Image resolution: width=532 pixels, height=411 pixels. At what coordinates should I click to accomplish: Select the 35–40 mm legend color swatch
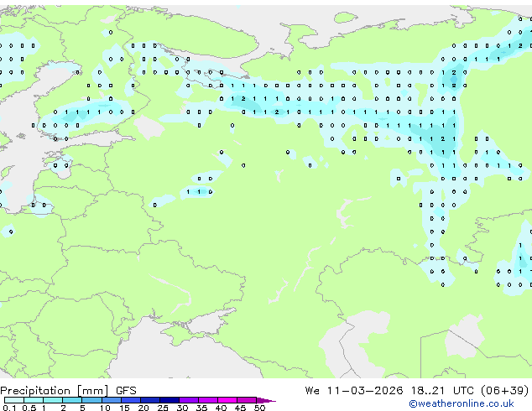(208, 400)
